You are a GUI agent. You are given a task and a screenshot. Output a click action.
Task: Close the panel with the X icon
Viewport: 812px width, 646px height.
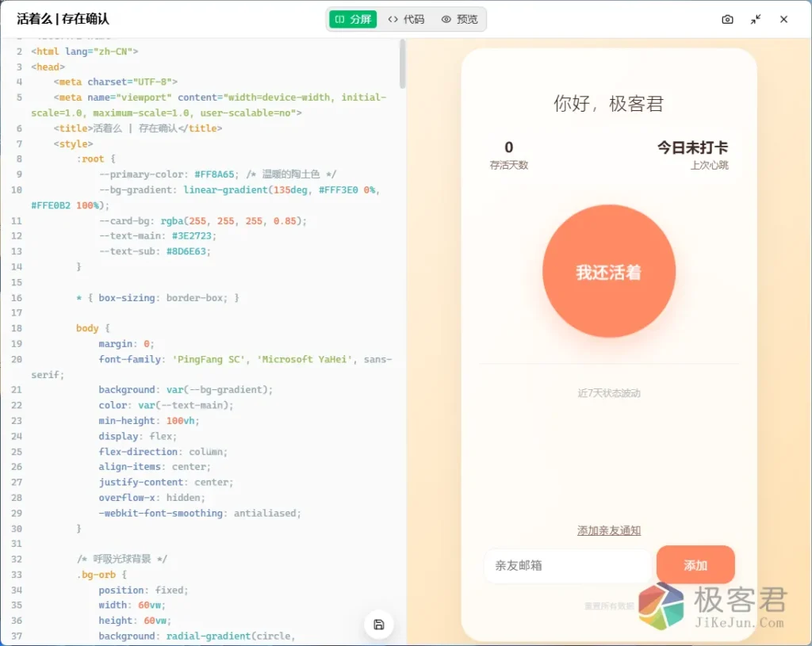783,19
